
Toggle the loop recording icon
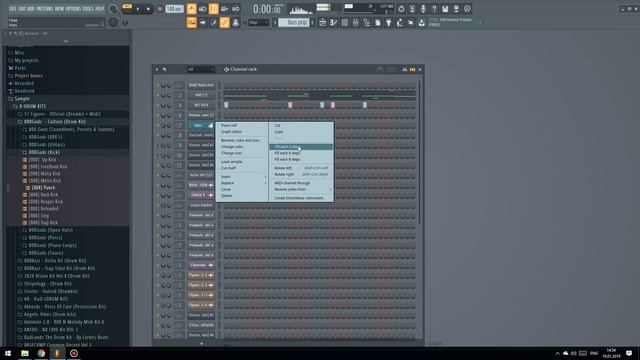pyautogui.click(x=236, y=9)
